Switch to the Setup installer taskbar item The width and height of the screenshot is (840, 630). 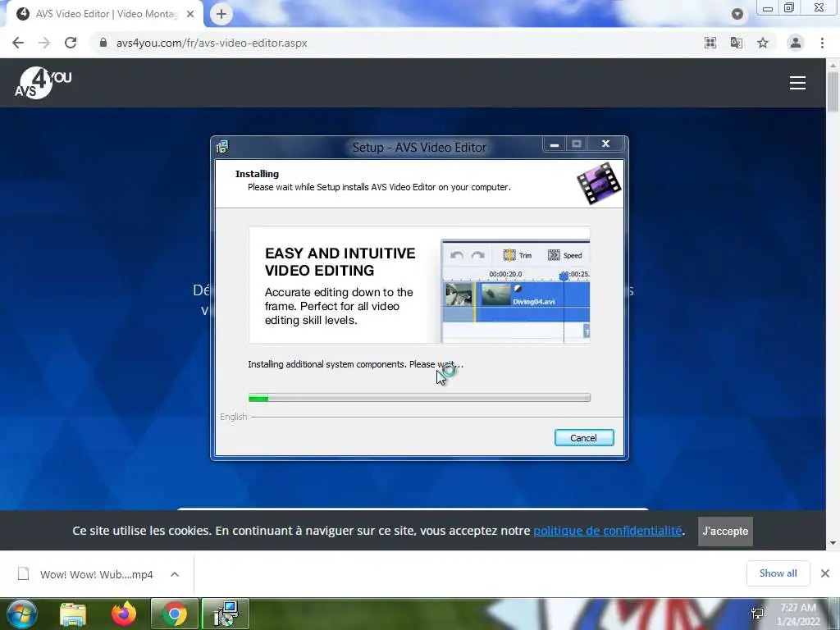click(x=226, y=614)
